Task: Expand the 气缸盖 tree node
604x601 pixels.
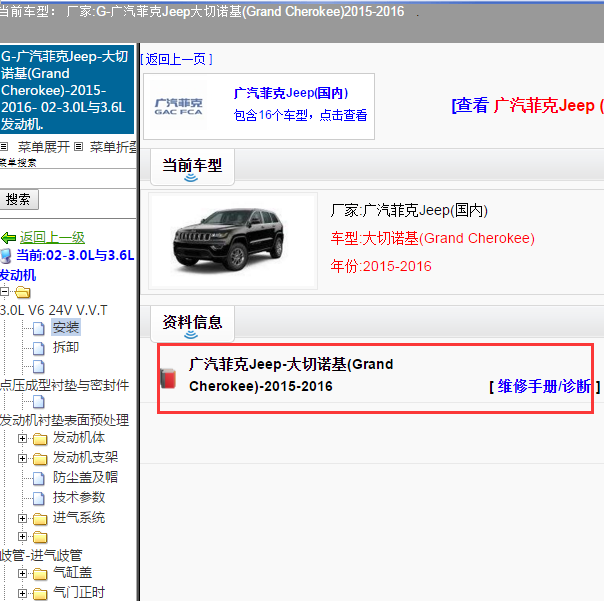Action: click(x=22, y=574)
